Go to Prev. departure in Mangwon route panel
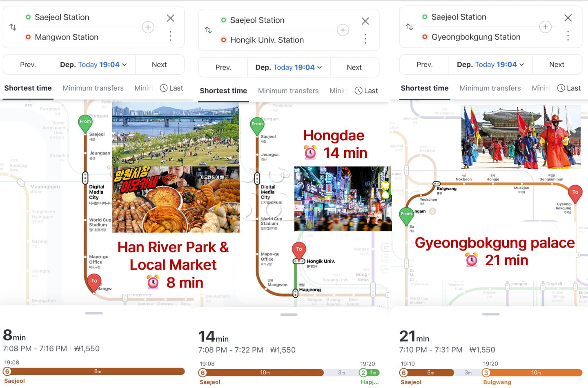The height and width of the screenshot is (388, 588). 28,64
